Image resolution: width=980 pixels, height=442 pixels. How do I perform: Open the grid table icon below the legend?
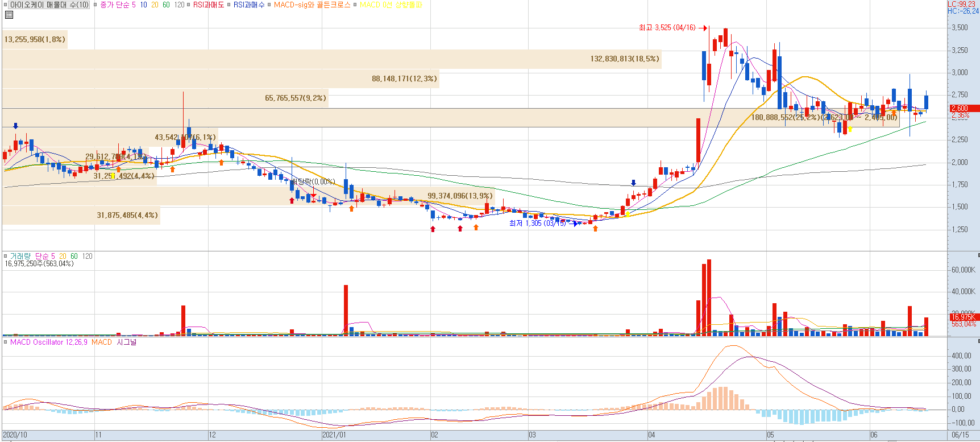(x=9, y=15)
